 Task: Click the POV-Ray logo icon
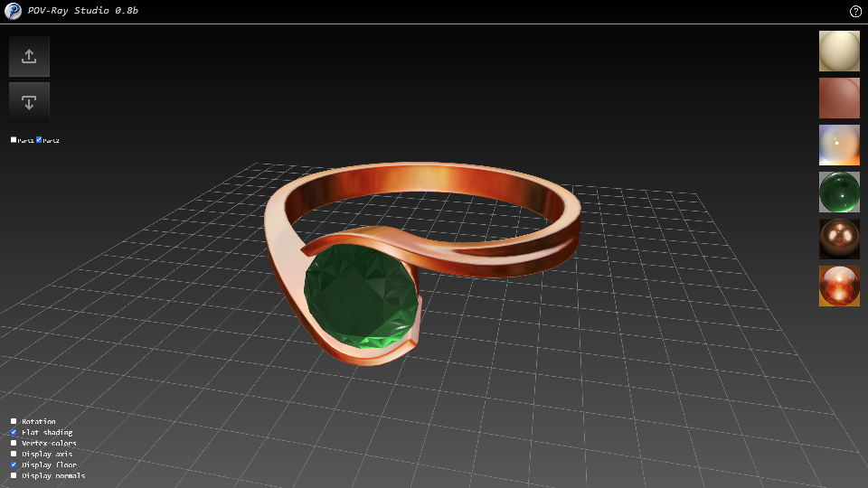tap(14, 12)
